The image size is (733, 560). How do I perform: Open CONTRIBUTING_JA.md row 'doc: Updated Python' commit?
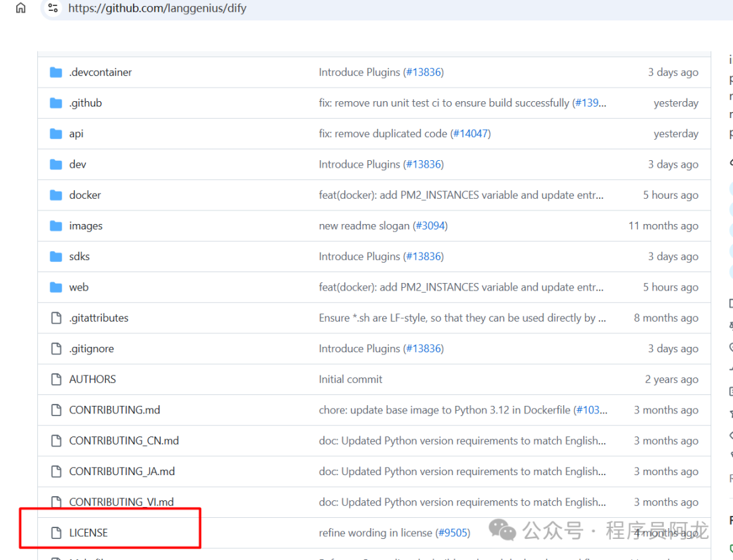(x=462, y=471)
